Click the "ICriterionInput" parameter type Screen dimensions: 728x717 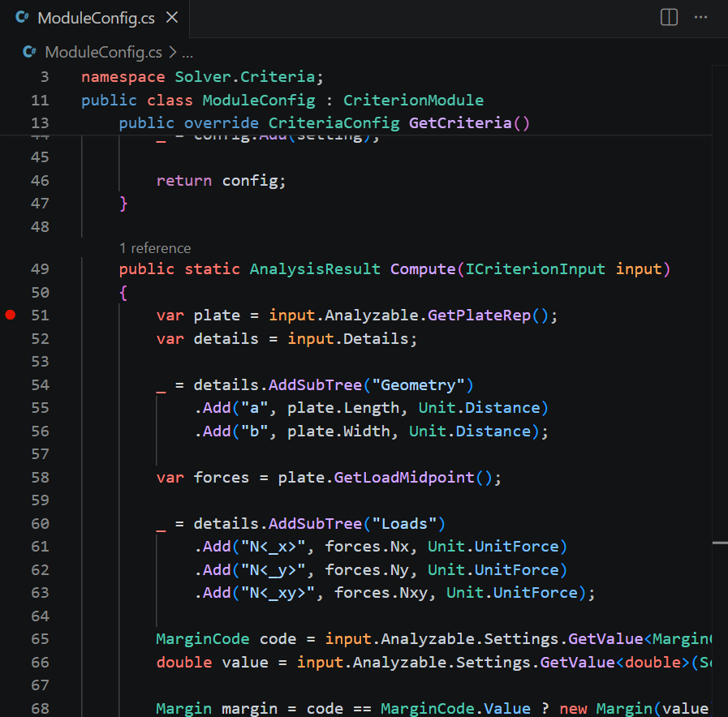[x=536, y=269]
